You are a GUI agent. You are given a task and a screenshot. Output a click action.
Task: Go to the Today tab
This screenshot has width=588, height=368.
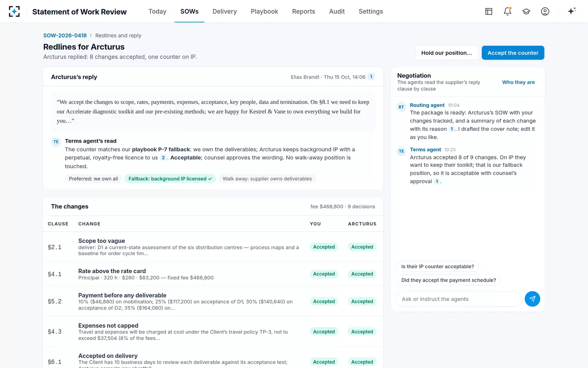(157, 11)
